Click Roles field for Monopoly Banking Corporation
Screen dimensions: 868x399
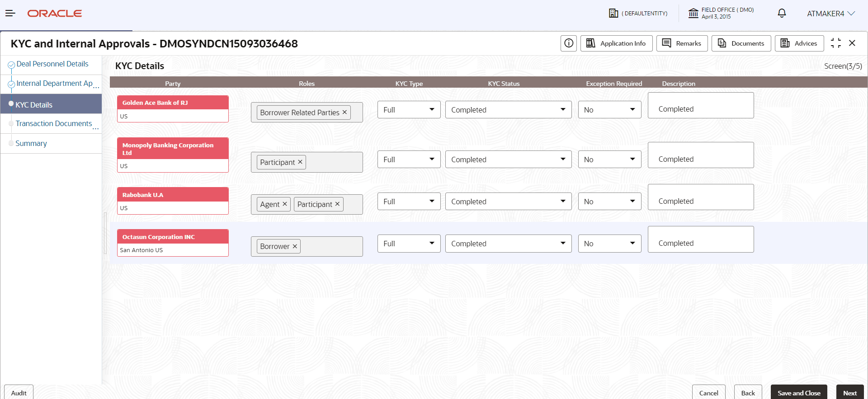coord(307,162)
